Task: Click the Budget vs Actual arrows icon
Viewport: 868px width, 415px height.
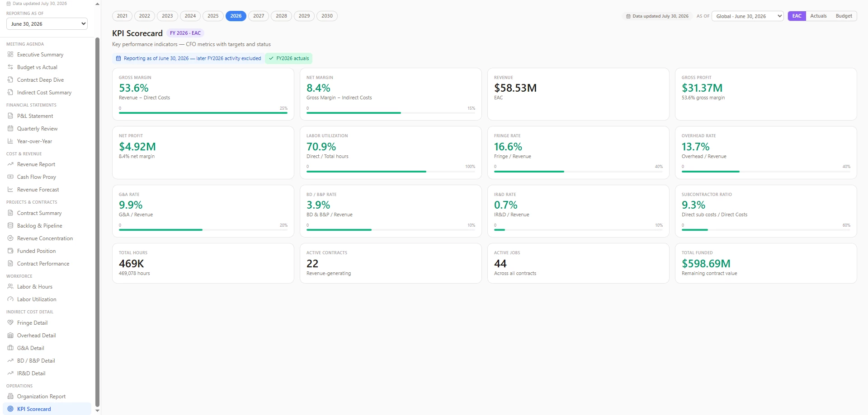Action: coord(10,67)
